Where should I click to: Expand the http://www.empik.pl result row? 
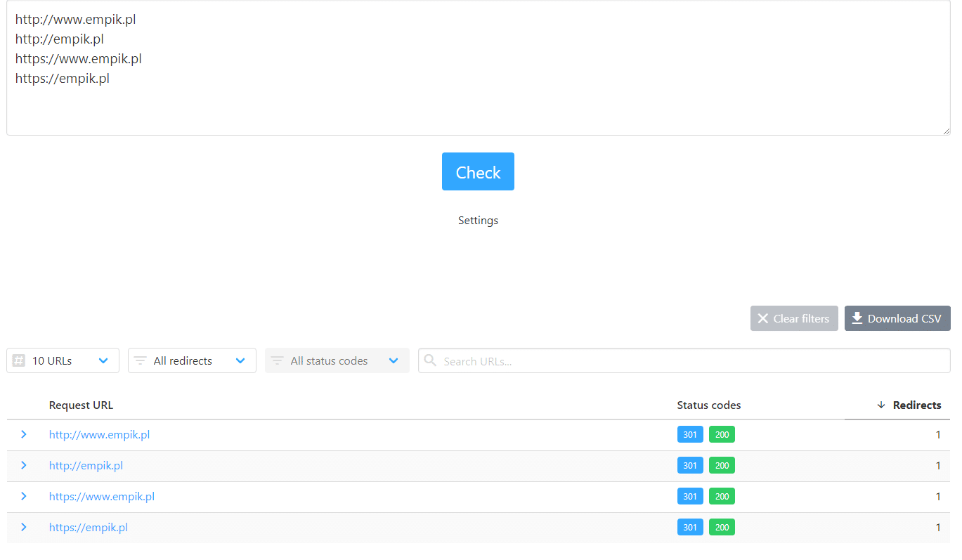click(24, 435)
